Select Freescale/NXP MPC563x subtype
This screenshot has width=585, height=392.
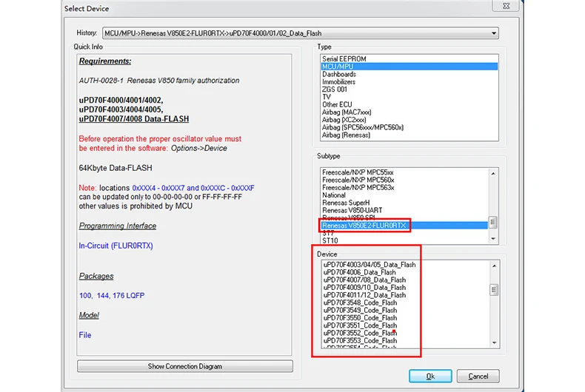point(404,188)
